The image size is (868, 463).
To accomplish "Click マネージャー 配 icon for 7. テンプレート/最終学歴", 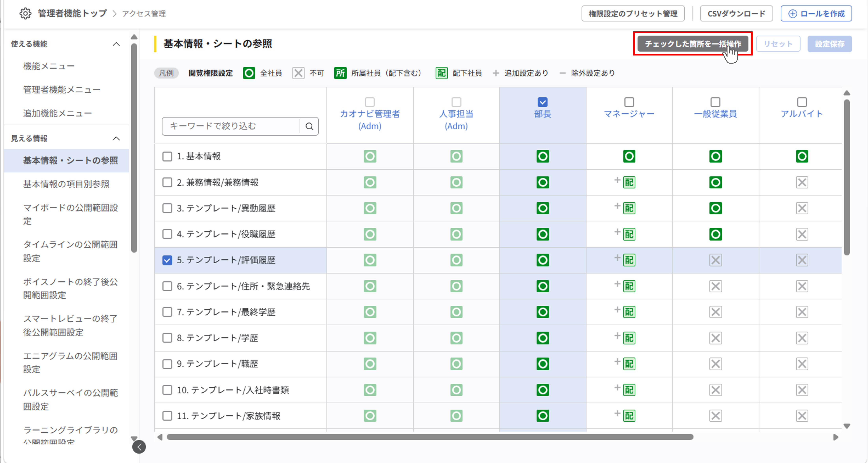I will (x=629, y=312).
